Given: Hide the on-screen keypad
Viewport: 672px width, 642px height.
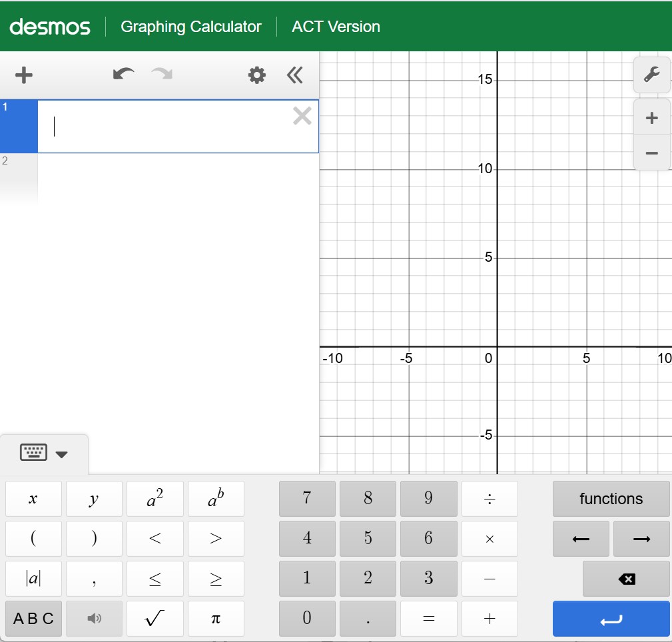Looking at the screenshot, I should [44, 454].
